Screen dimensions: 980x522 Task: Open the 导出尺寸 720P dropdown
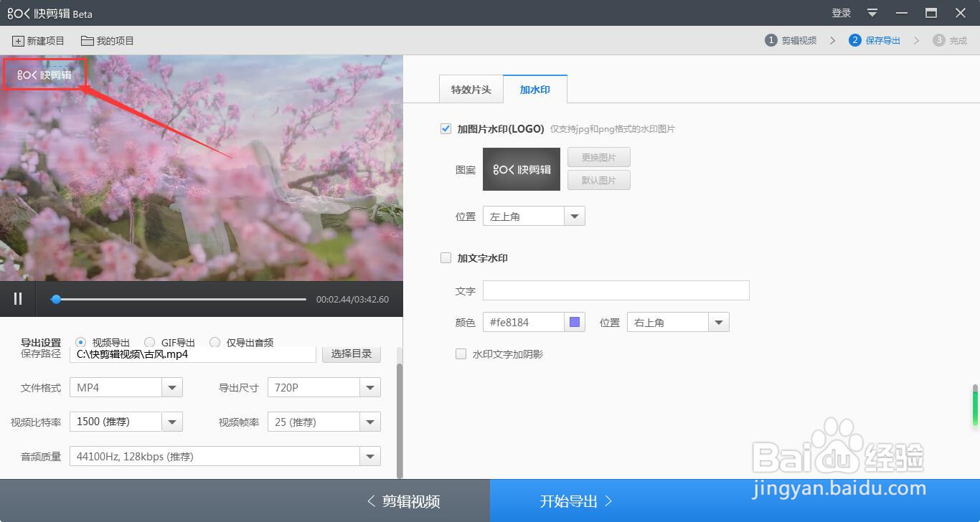tap(369, 387)
